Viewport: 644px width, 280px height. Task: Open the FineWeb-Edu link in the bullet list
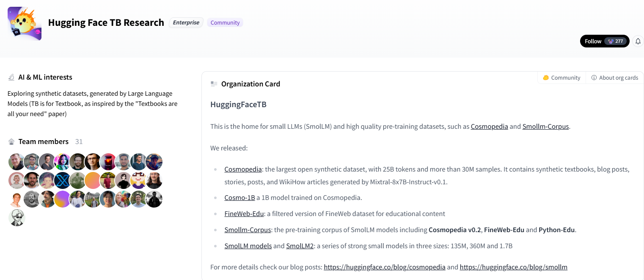tap(244, 213)
